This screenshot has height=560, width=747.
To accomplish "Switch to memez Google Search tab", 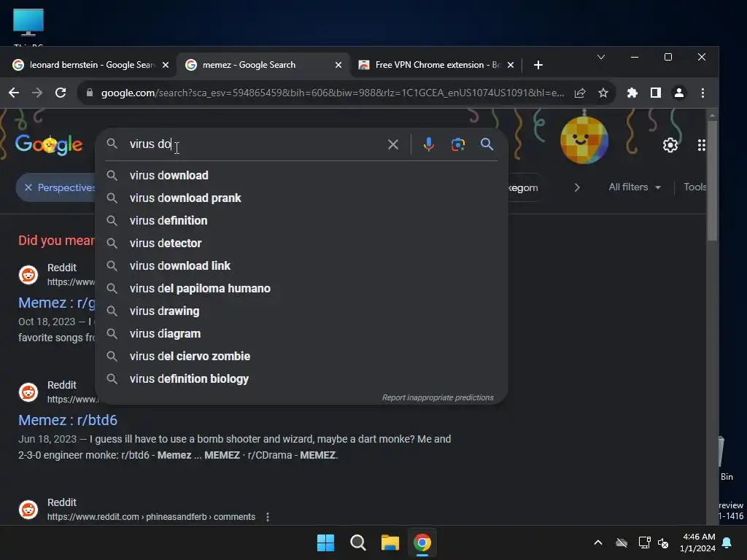I will 263,65.
